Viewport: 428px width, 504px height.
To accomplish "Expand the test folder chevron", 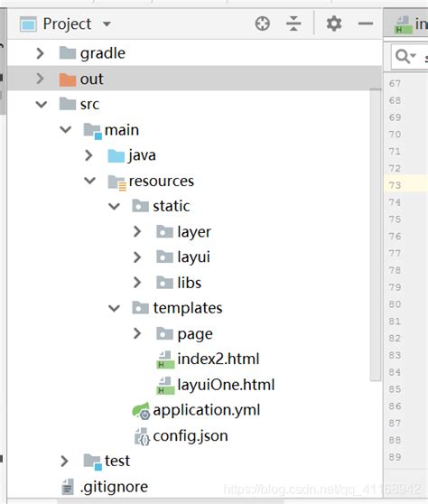I will coord(65,461).
